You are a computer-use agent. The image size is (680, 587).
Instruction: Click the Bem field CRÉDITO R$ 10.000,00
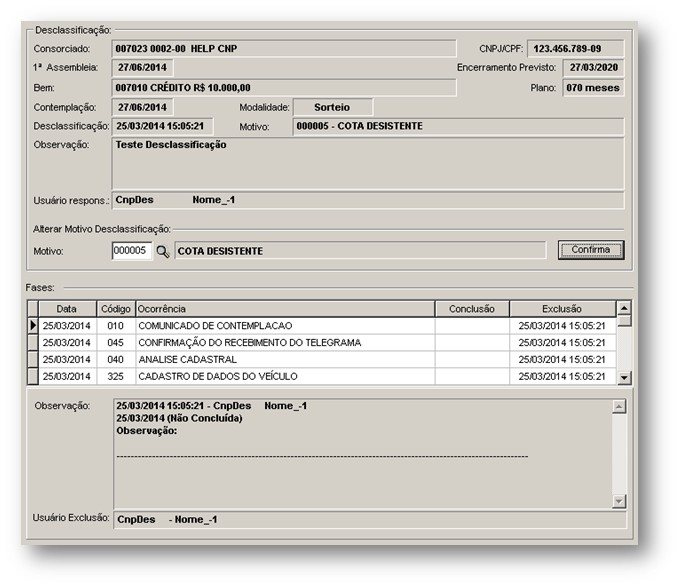coord(284,88)
